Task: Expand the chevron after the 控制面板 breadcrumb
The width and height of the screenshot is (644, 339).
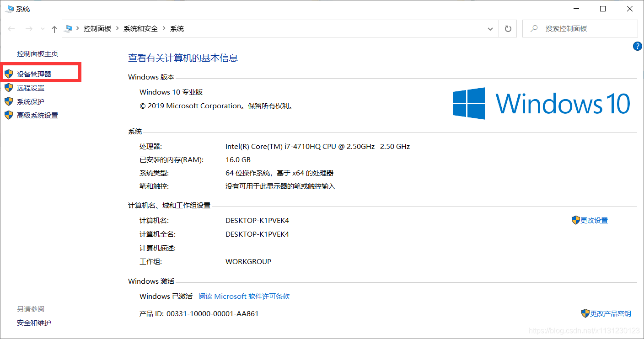Action: pos(118,29)
